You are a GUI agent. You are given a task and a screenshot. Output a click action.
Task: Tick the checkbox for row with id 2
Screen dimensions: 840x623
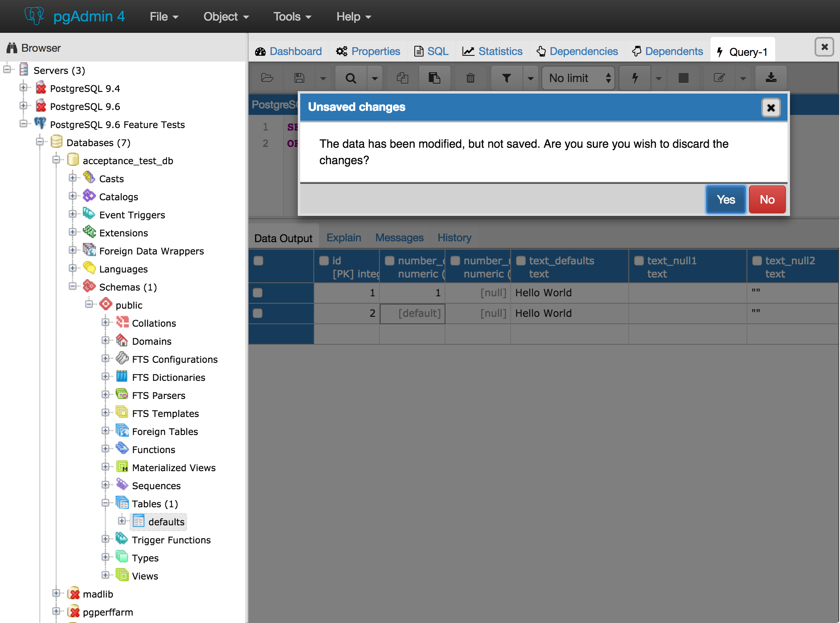(x=258, y=313)
